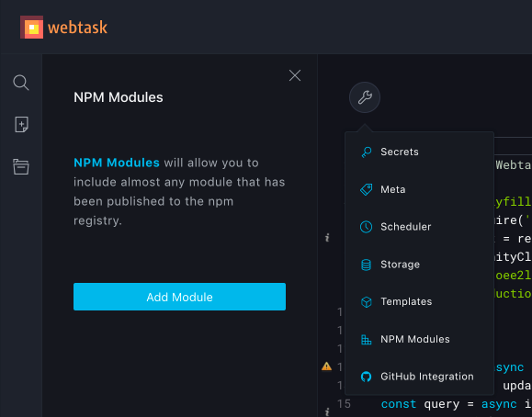Click the Scheduler clock icon

366,227
